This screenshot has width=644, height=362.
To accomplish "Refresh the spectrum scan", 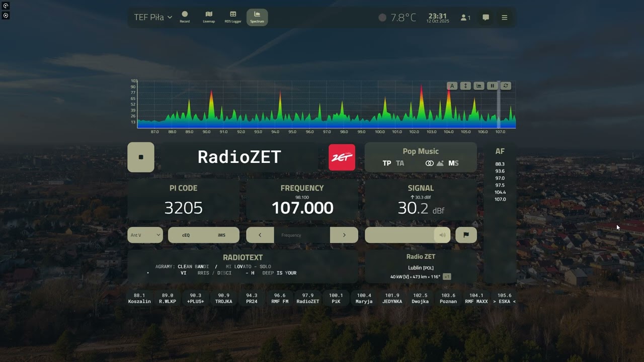I will click(x=506, y=86).
